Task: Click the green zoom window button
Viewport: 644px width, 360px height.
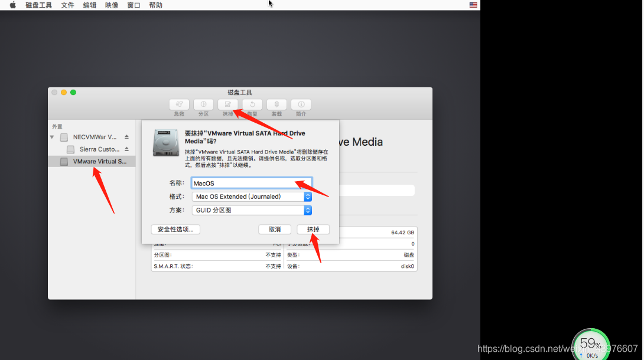Action: point(73,93)
